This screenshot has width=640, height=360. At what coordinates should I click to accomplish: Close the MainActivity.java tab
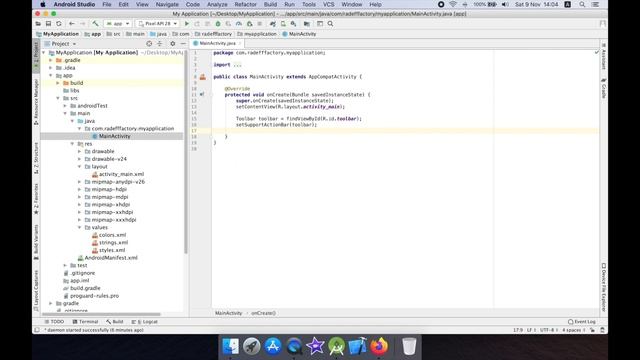tap(240, 43)
